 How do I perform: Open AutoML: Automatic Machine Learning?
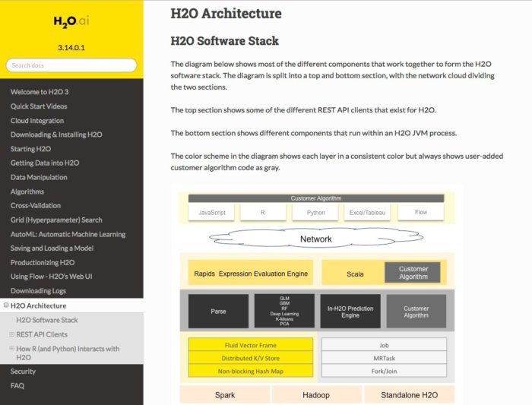[x=68, y=234]
